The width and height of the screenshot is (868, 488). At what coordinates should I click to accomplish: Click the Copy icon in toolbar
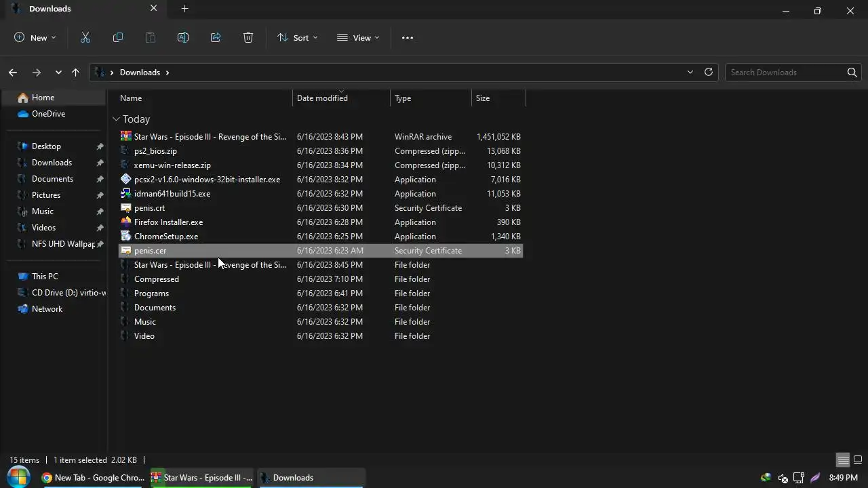click(118, 38)
